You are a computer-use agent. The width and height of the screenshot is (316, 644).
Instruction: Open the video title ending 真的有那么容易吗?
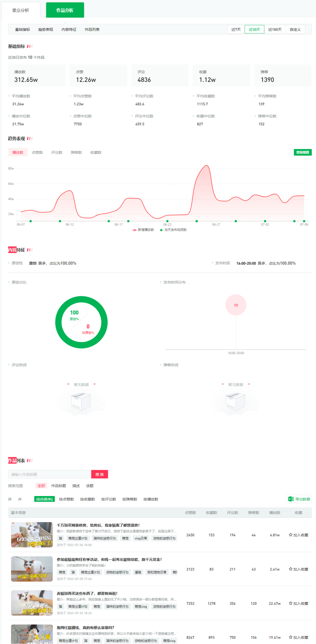[x=85, y=628]
